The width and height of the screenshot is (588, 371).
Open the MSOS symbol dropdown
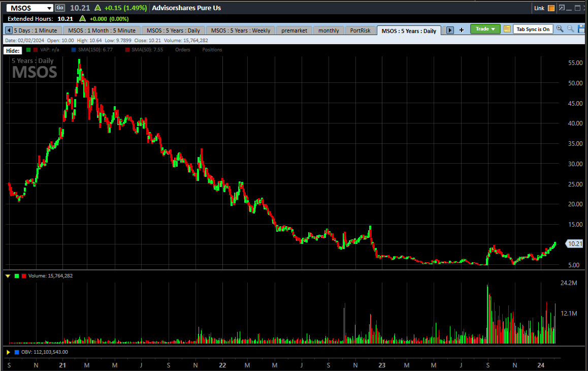[x=48, y=8]
